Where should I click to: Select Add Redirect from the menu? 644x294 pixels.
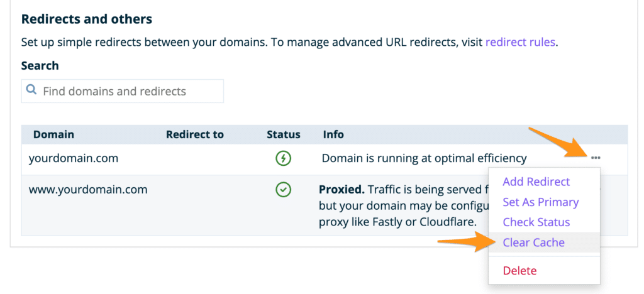tap(536, 182)
